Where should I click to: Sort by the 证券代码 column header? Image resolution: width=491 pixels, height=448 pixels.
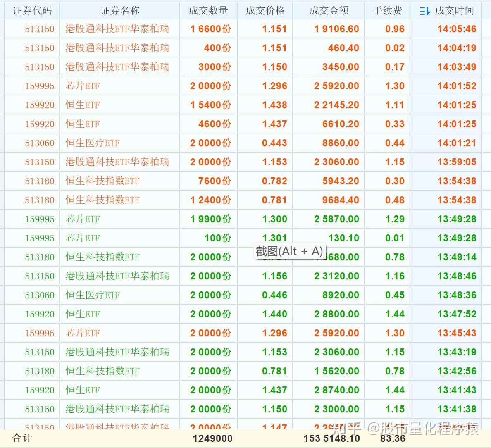[x=32, y=11]
